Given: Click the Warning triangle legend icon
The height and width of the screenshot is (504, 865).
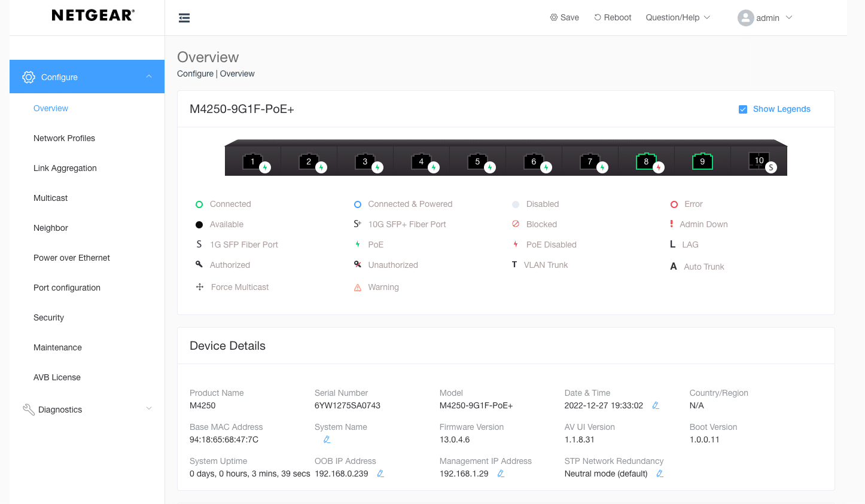Looking at the screenshot, I should click(358, 288).
